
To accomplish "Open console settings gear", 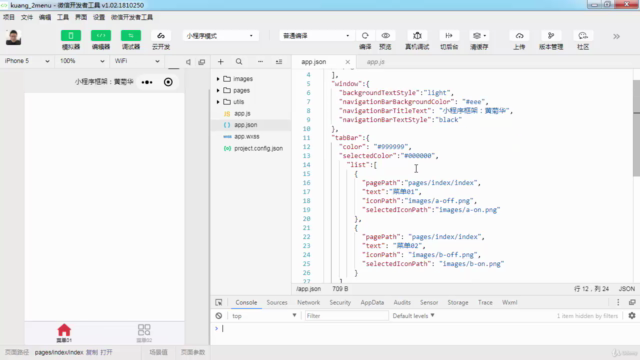I will point(632,316).
